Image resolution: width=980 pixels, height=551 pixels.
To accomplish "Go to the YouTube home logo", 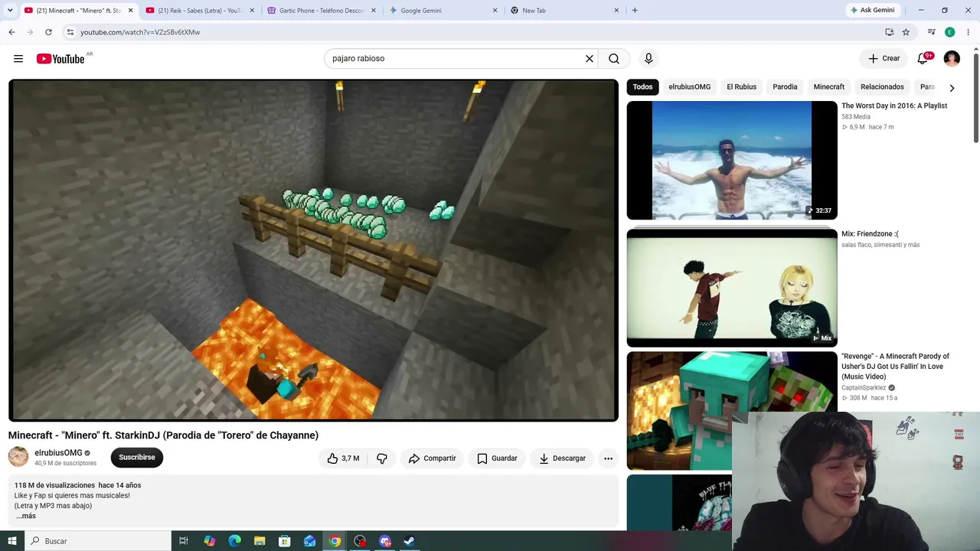I will [60, 59].
